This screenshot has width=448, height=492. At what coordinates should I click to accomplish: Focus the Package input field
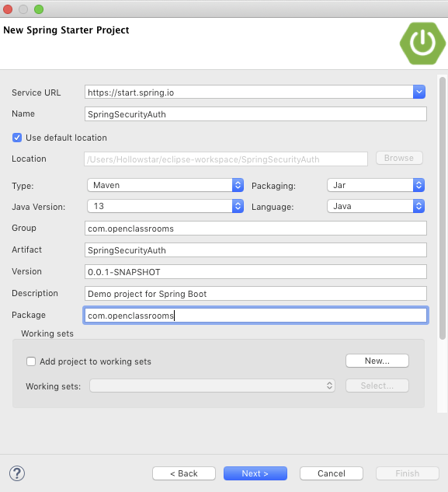tap(255, 316)
